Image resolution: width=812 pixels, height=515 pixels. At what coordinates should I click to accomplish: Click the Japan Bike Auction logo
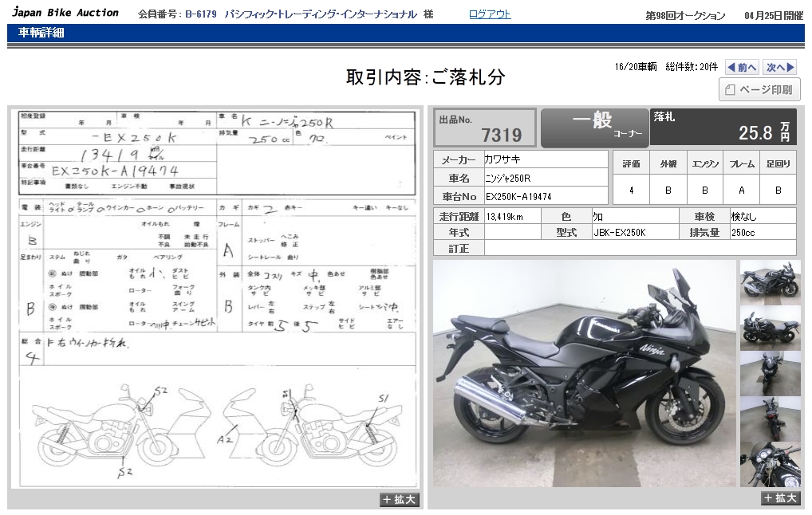click(x=65, y=13)
